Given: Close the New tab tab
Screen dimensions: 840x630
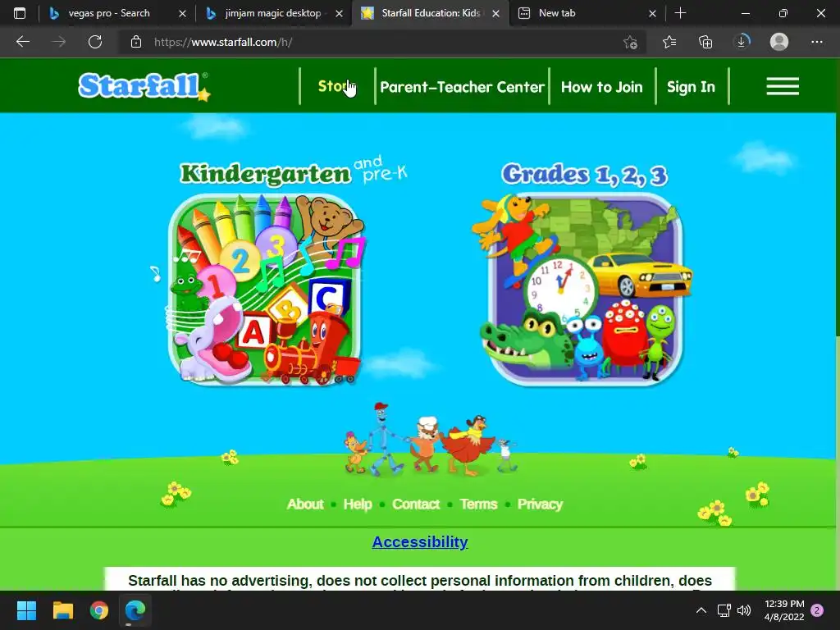Looking at the screenshot, I should (652, 13).
